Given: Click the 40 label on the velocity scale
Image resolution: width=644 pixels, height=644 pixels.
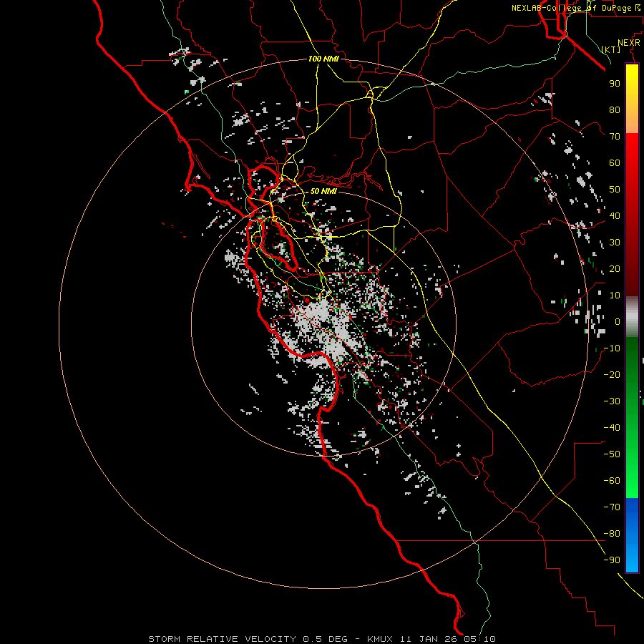Looking at the screenshot, I should (615, 216).
